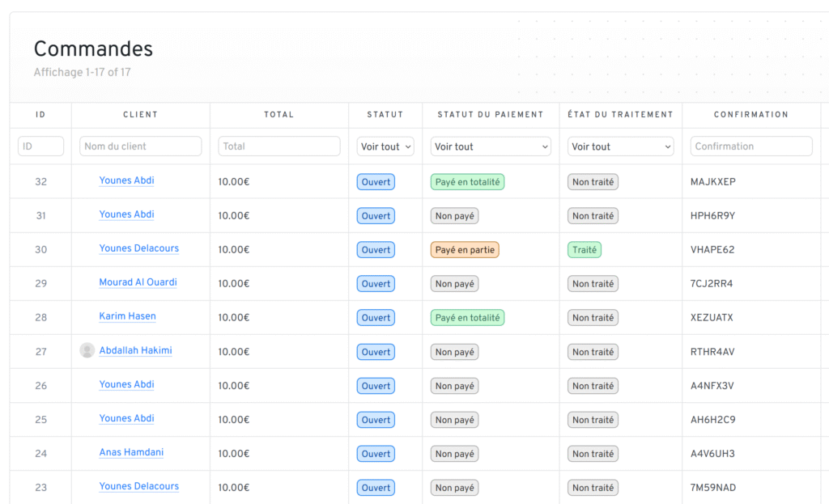Click the Confirmation filter field
This screenshot has height=504, width=829.
pyautogui.click(x=750, y=146)
